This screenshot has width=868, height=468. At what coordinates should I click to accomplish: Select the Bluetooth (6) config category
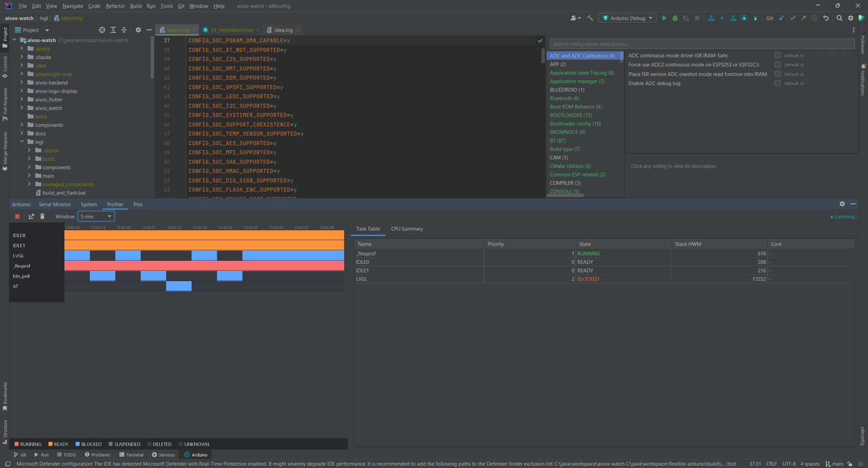pos(564,98)
